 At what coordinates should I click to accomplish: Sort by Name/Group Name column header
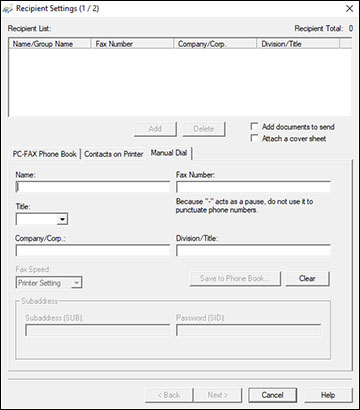[50, 44]
